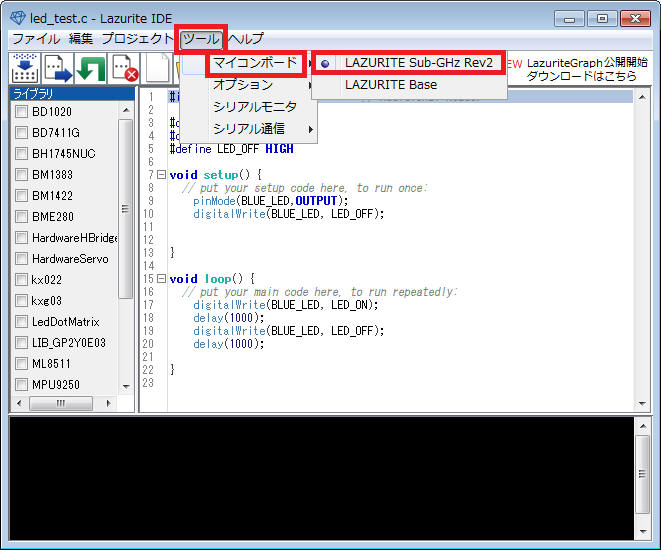Image resolution: width=661 pixels, height=550 pixels.
Task: Click library list scroll down arrow
Action: 126,386
